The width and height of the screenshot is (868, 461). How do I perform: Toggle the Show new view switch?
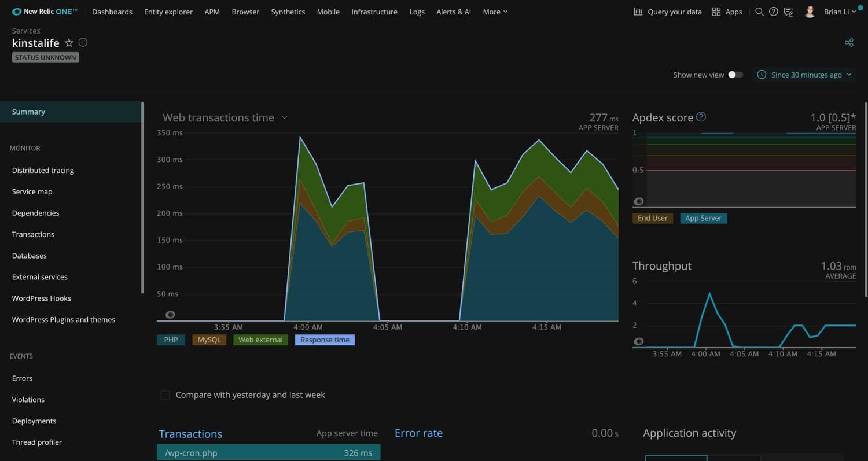(735, 75)
